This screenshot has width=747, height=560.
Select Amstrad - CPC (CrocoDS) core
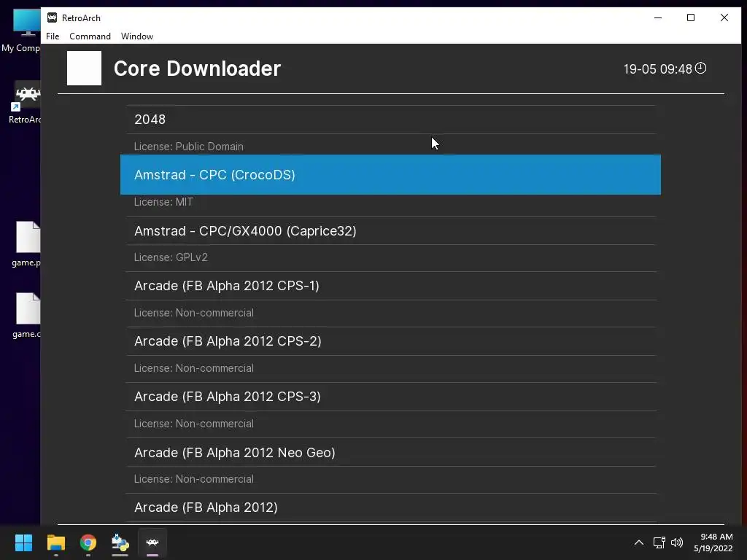[x=391, y=175]
